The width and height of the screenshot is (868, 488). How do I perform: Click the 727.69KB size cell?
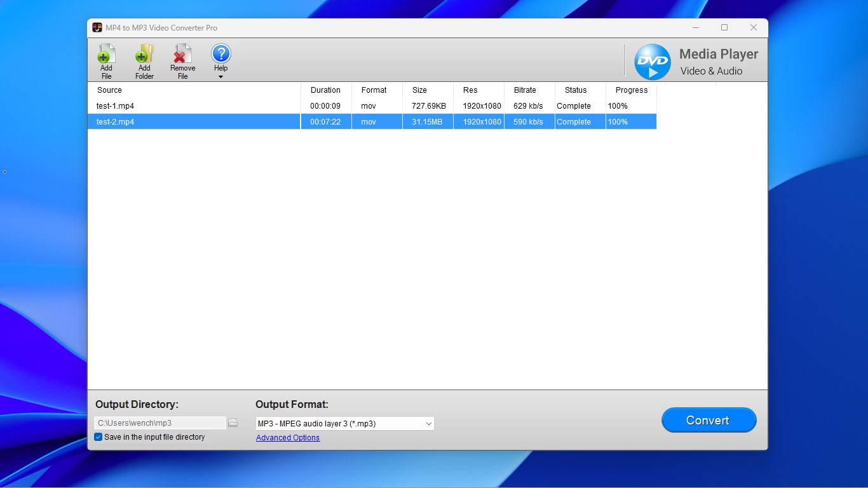pos(428,106)
